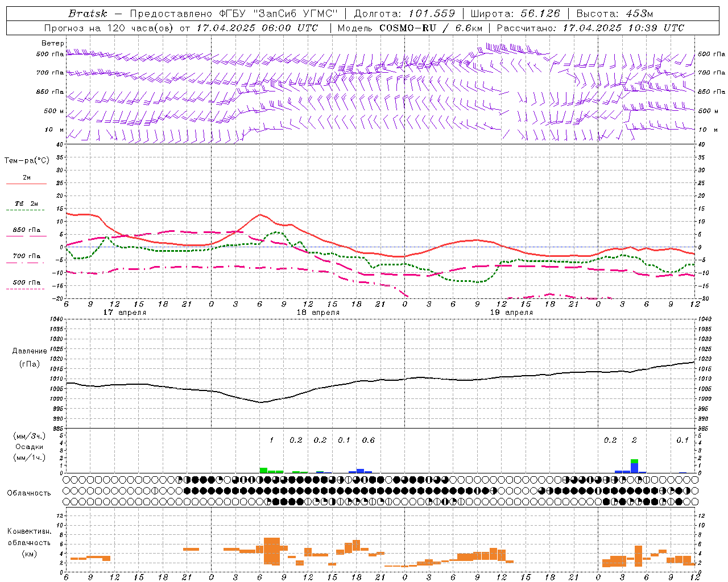
Task: Click the "Рассчитано: 17.04.2025 10:39 UTC" timestamp
Action: pyautogui.click(x=590, y=28)
